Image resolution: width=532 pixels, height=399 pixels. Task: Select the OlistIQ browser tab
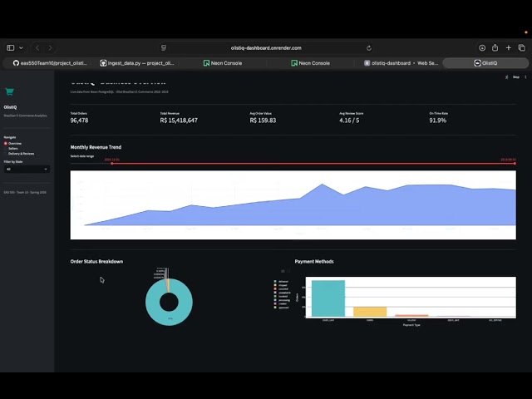485,63
